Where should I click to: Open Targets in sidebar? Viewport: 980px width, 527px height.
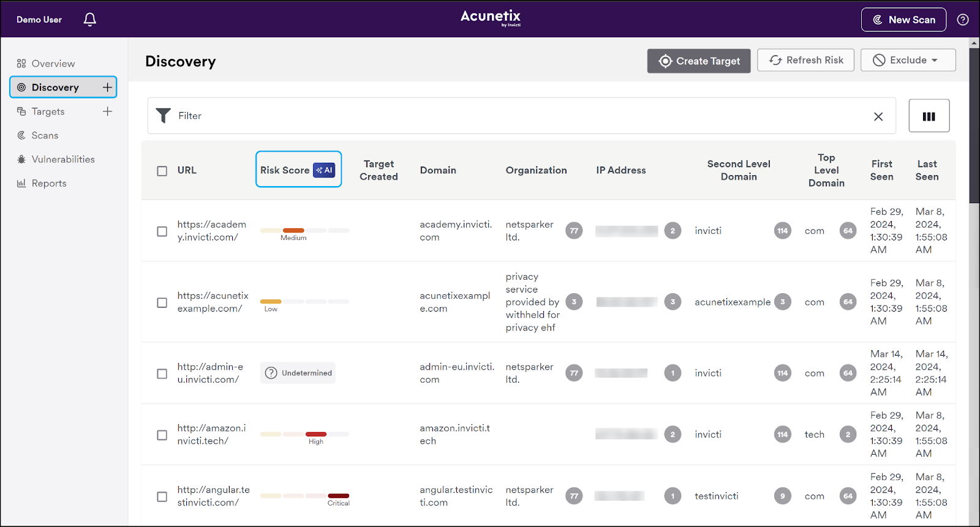[x=48, y=111]
